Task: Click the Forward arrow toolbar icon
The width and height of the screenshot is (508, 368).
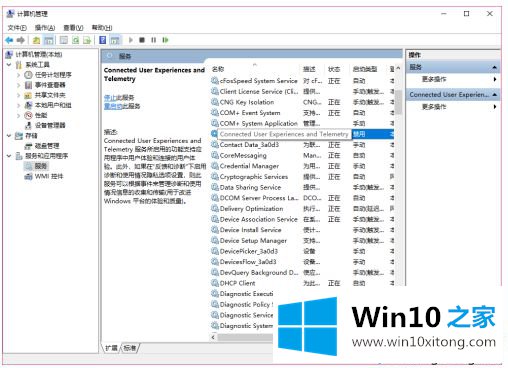Action: coord(21,40)
